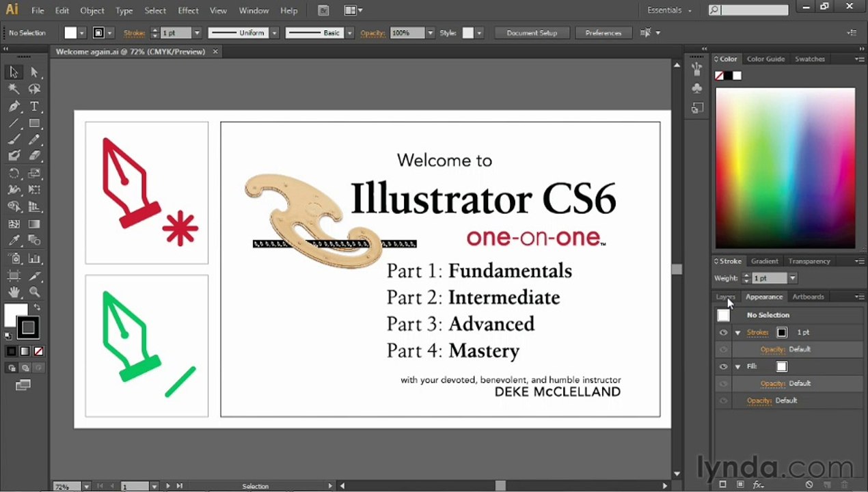Viewport: 868px width, 492px height.
Task: Pick the Hand tool
Action: (14, 292)
